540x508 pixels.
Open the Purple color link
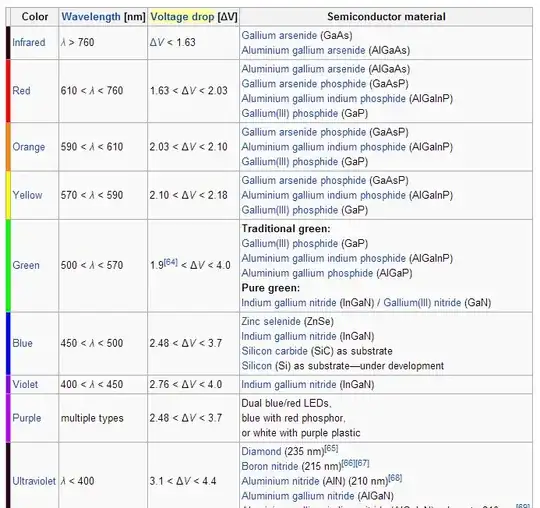pos(27,418)
